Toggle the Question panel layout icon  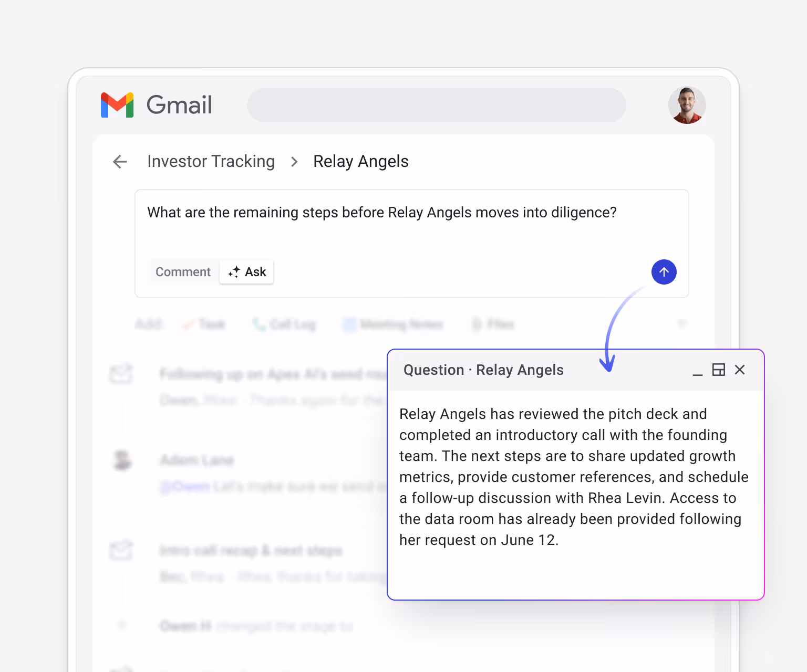(718, 370)
